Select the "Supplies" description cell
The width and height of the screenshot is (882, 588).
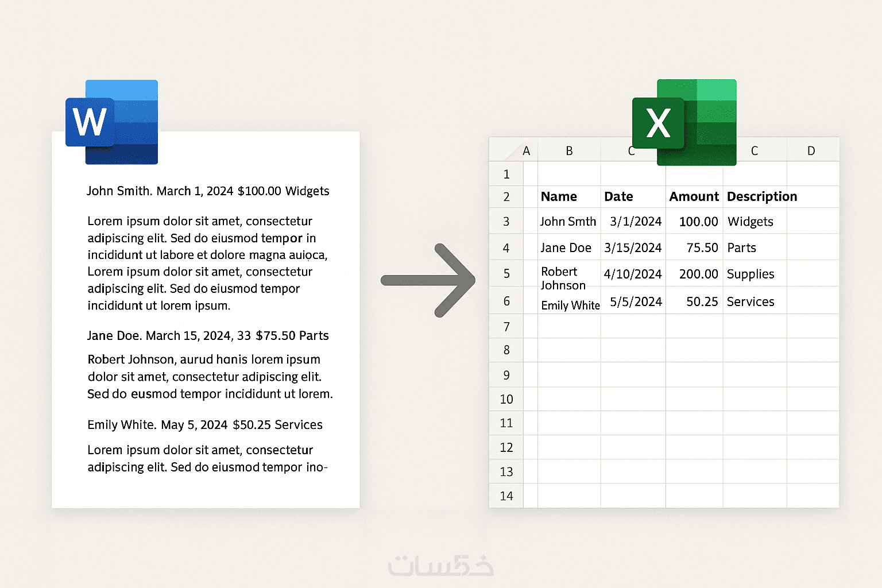point(755,274)
